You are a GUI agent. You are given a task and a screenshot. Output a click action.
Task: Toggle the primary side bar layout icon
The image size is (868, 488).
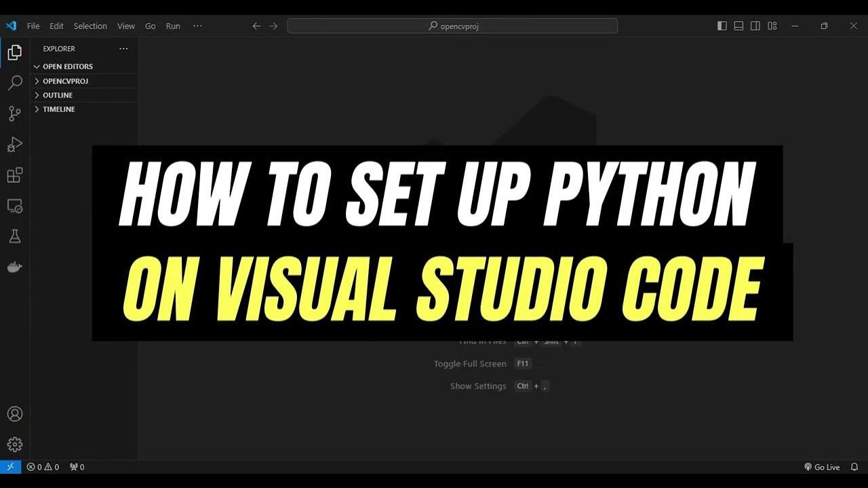[722, 26]
